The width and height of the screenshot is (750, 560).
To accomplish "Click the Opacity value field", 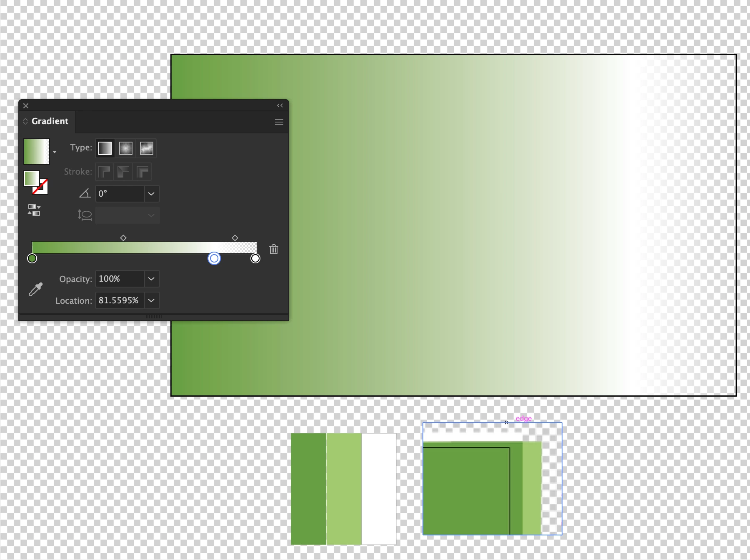I will tap(120, 279).
